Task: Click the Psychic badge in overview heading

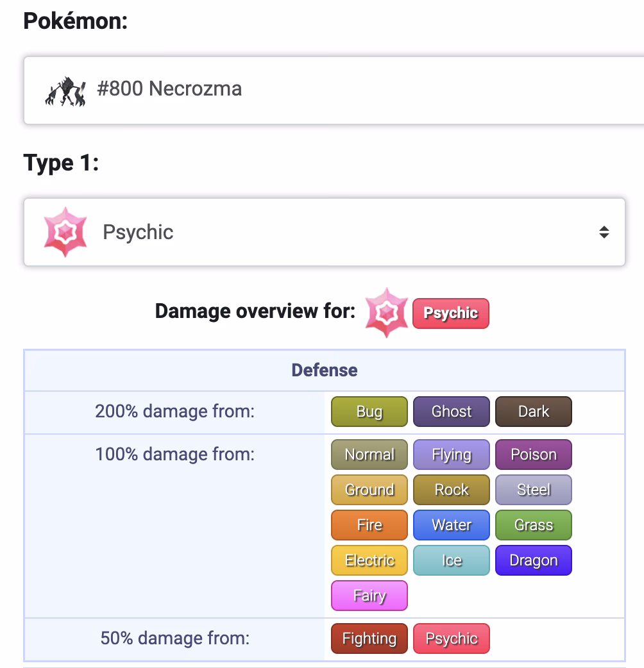Action: click(450, 313)
